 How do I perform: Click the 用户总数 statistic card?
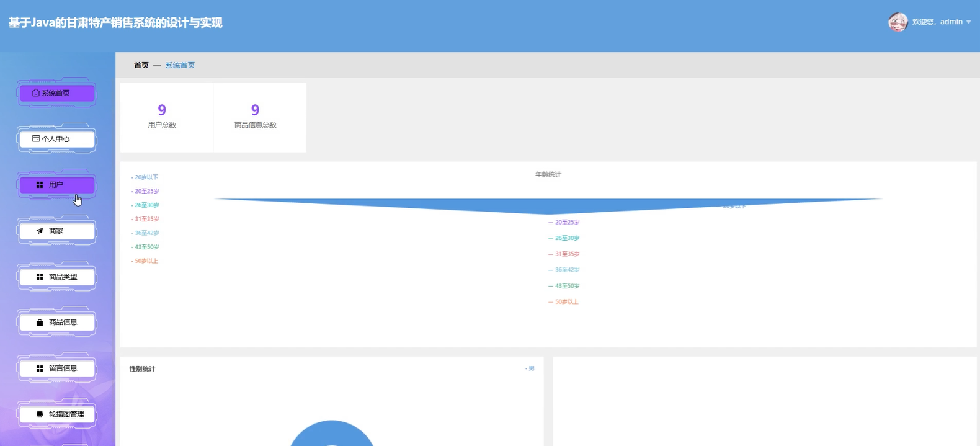[x=166, y=117]
